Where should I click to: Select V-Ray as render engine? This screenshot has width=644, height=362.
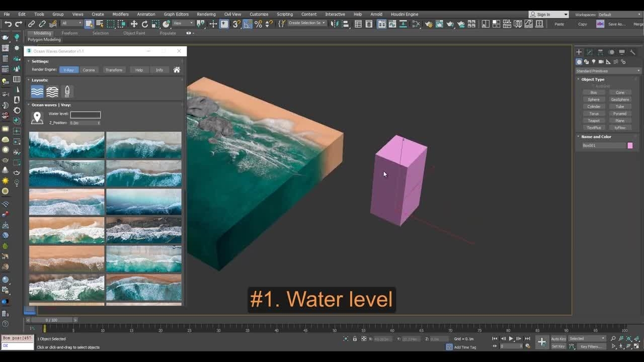coord(68,70)
